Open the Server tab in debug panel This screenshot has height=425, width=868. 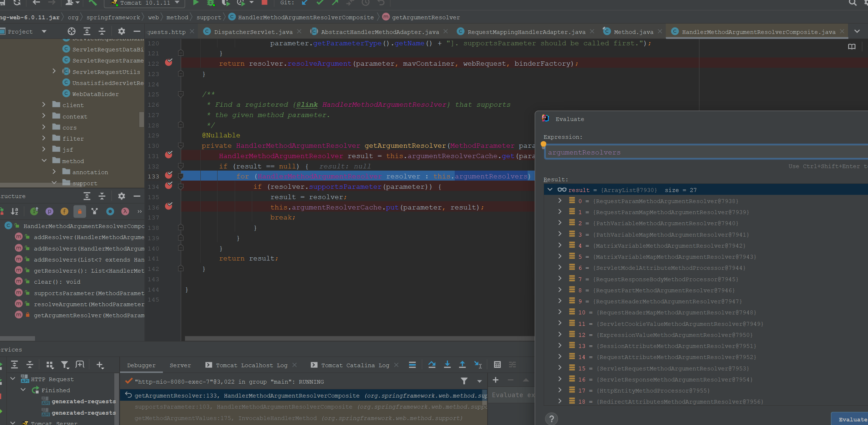click(180, 365)
